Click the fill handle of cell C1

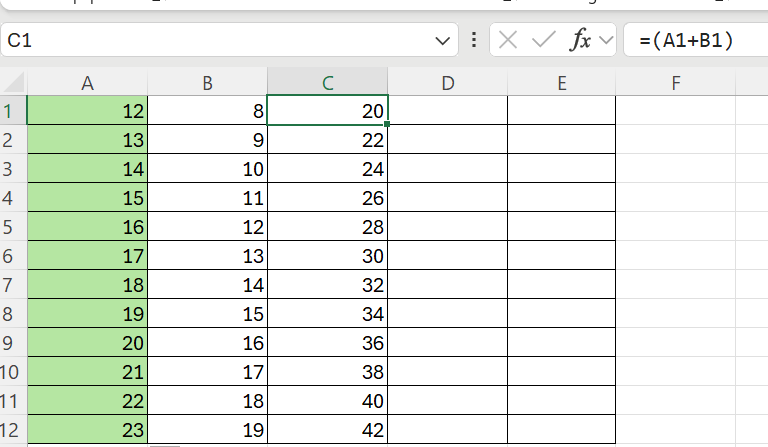pyautogui.click(x=387, y=124)
